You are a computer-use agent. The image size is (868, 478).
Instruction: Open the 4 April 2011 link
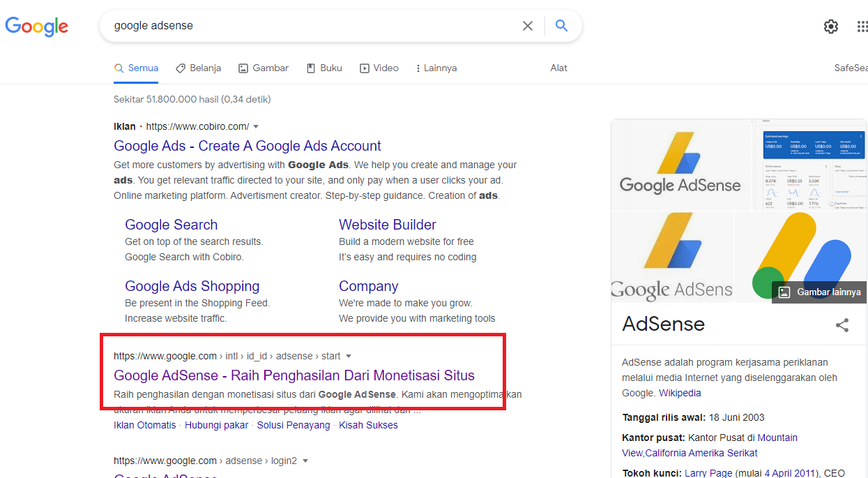[x=791, y=473]
